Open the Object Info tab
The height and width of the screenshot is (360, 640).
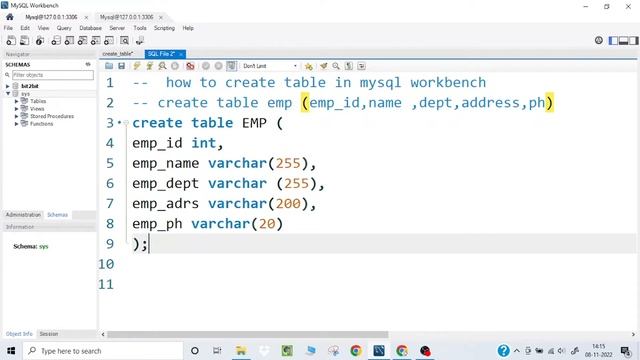[19, 334]
